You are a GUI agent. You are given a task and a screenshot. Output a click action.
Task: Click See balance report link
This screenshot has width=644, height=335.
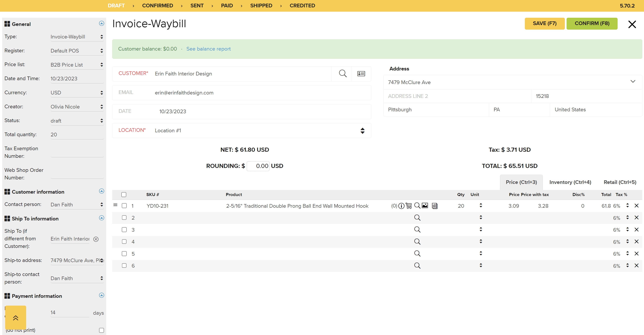point(208,49)
